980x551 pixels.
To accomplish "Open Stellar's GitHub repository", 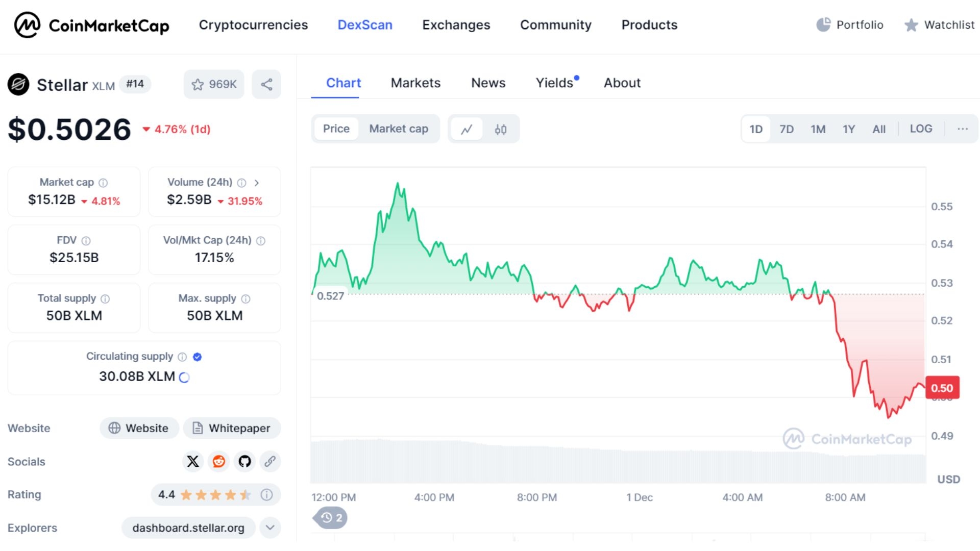I will click(x=244, y=461).
